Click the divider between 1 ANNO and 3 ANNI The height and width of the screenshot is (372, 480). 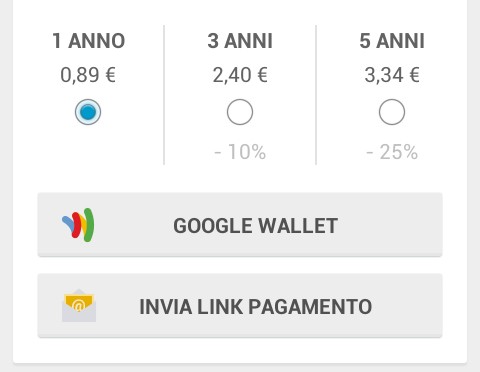click(164, 95)
